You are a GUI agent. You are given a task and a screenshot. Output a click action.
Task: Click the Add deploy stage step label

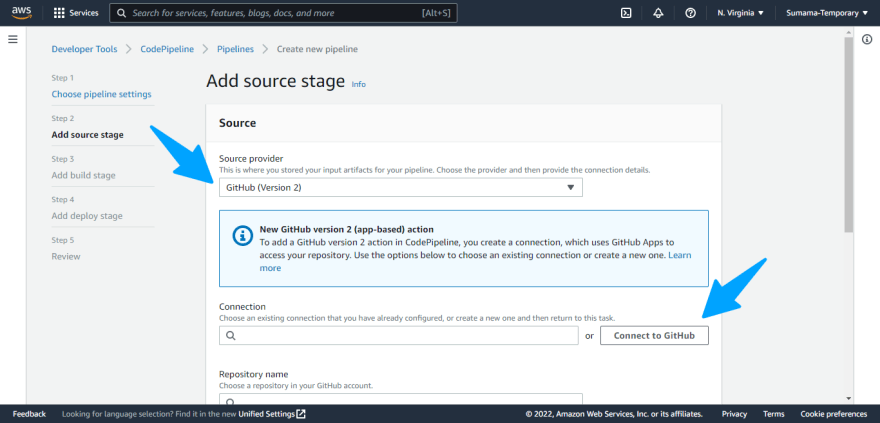click(87, 216)
